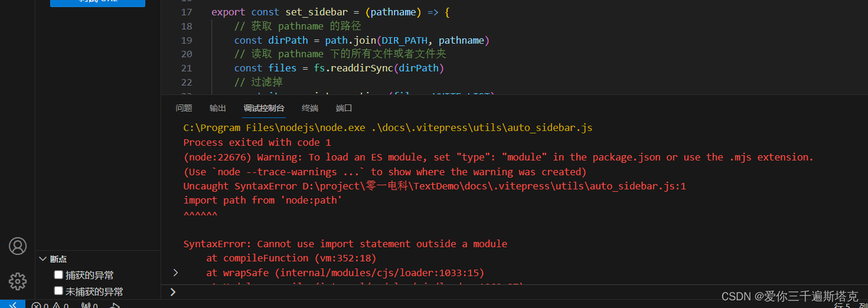Image resolution: width=868 pixels, height=308 pixels.
Task: Click line number 19 in editor gutter
Action: pos(187,40)
